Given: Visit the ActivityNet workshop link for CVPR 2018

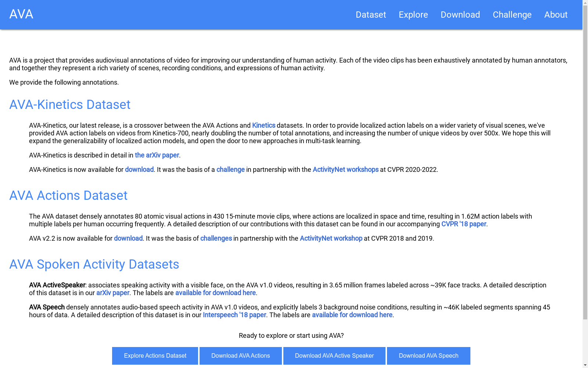Looking at the screenshot, I should click(x=331, y=238).
